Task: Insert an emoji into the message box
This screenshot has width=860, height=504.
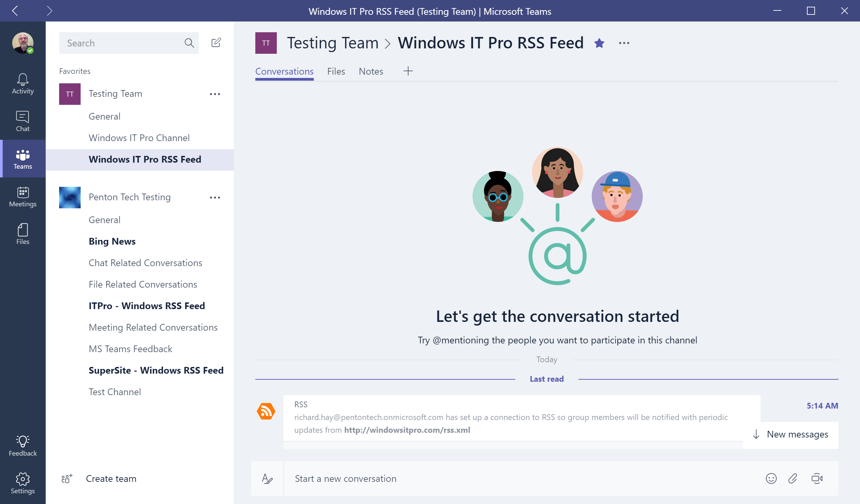Action: [771, 478]
